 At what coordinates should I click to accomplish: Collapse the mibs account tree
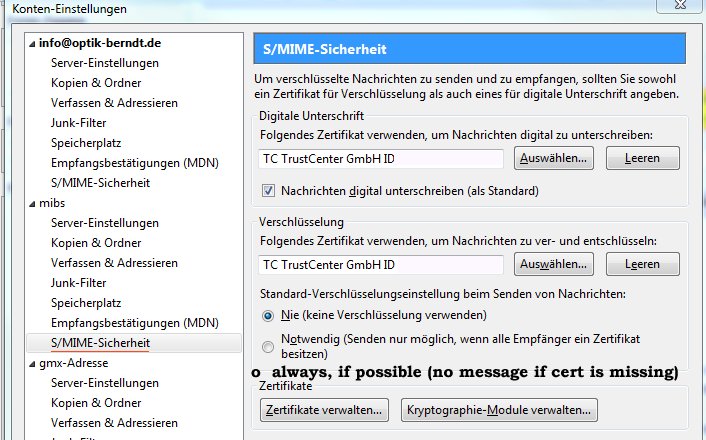click(x=32, y=204)
